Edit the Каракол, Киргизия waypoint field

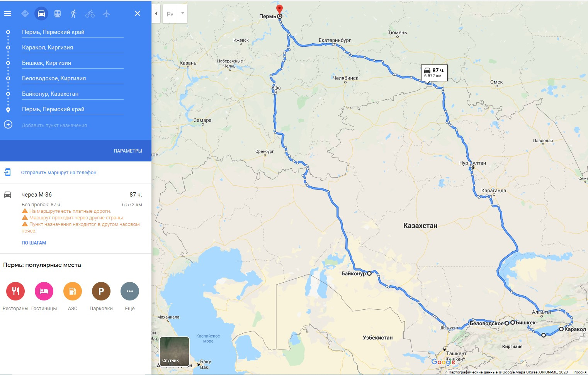73,48
